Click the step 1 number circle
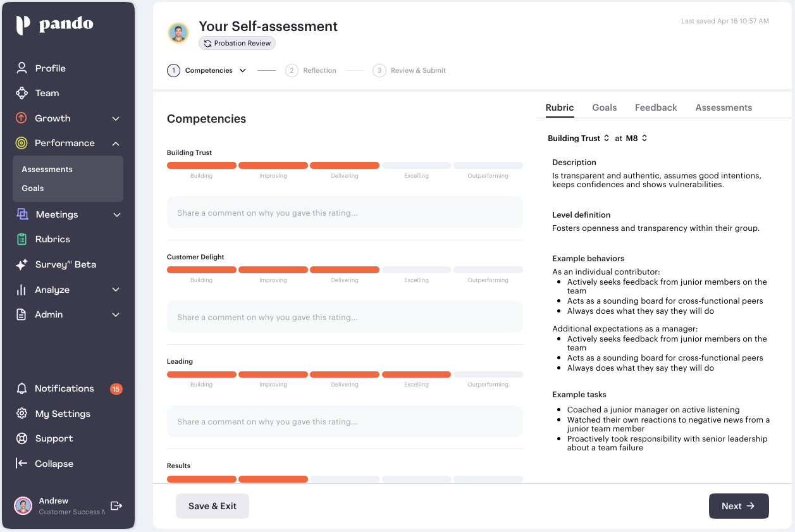Screen dimensions: 795x532 pos(174,70)
